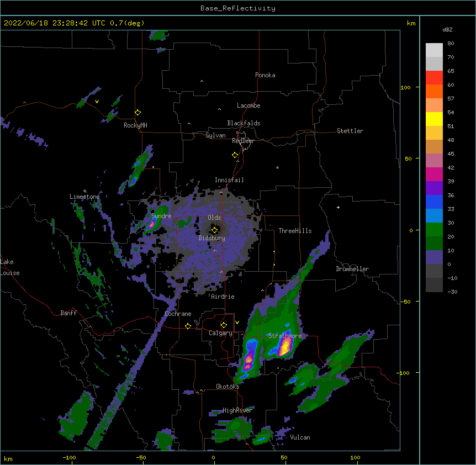Select the radar site marker between Olds and Didsbury

[x=214, y=230]
